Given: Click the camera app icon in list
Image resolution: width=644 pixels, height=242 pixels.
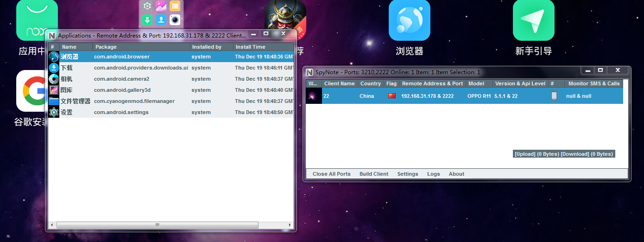Looking at the screenshot, I should pyautogui.click(x=54, y=79).
